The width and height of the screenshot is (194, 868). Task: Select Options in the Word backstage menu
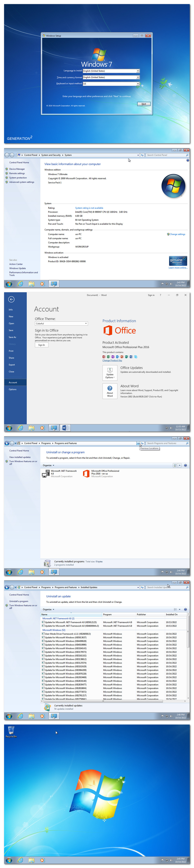[12, 389]
